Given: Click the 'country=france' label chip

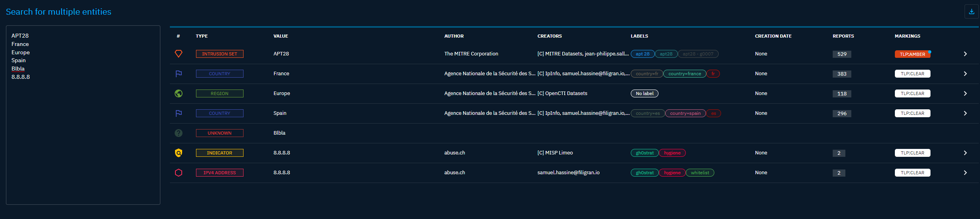Looking at the screenshot, I should [x=684, y=74].
